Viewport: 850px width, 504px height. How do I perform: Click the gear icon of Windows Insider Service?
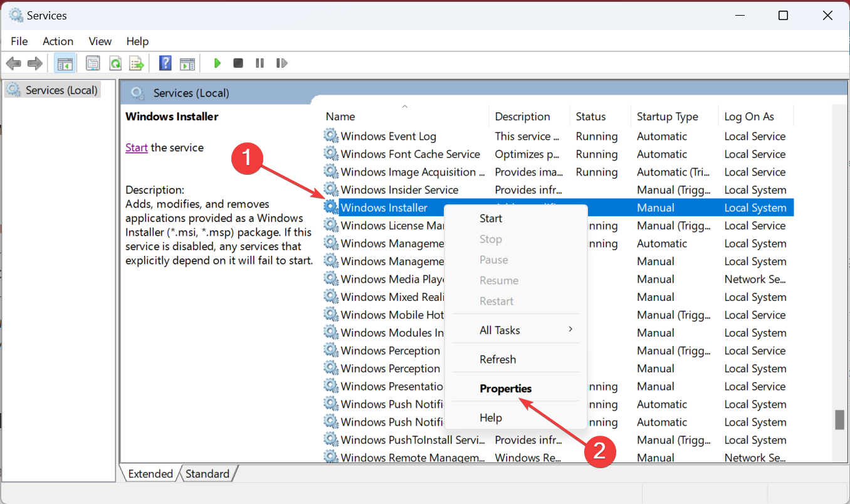click(x=331, y=189)
